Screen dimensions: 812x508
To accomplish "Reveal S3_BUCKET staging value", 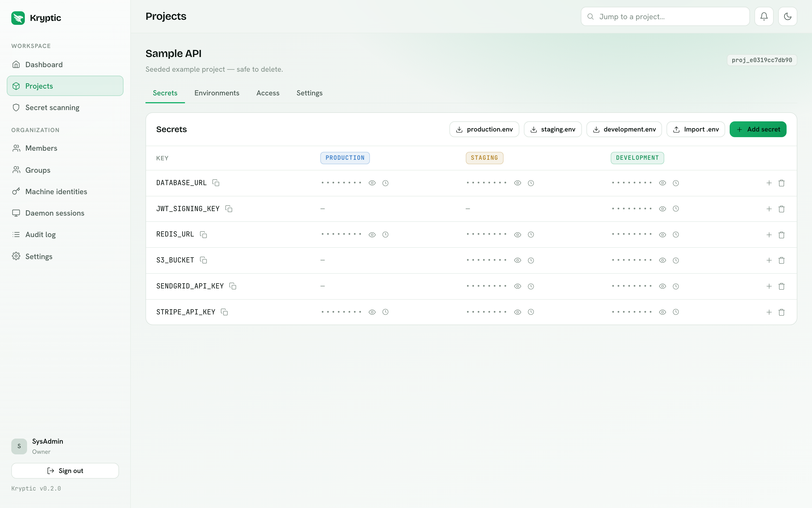I will 518,260.
